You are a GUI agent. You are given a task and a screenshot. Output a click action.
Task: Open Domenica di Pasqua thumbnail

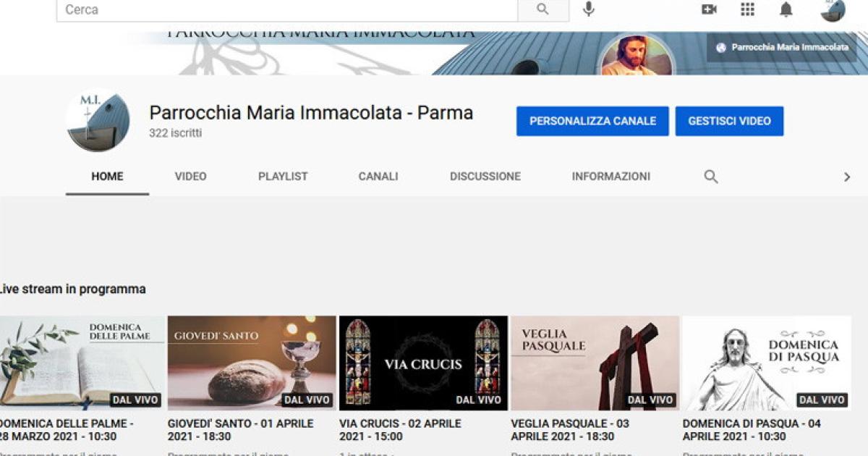point(767,363)
